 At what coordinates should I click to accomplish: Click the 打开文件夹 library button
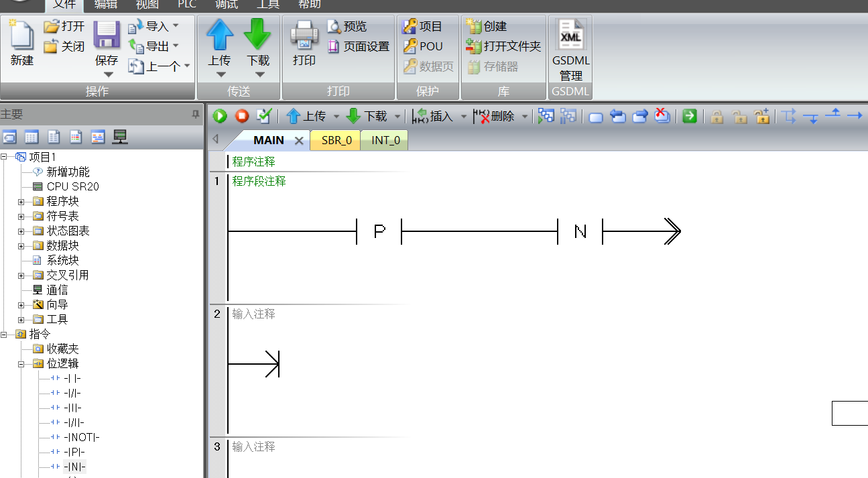pyautogui.click(x=504, y=46)
